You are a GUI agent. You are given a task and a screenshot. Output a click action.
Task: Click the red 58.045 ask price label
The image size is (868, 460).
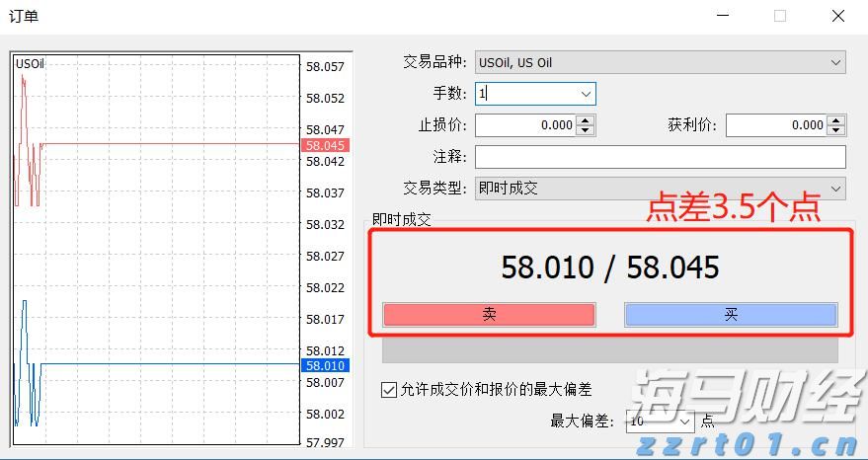[x=325, y=145]
